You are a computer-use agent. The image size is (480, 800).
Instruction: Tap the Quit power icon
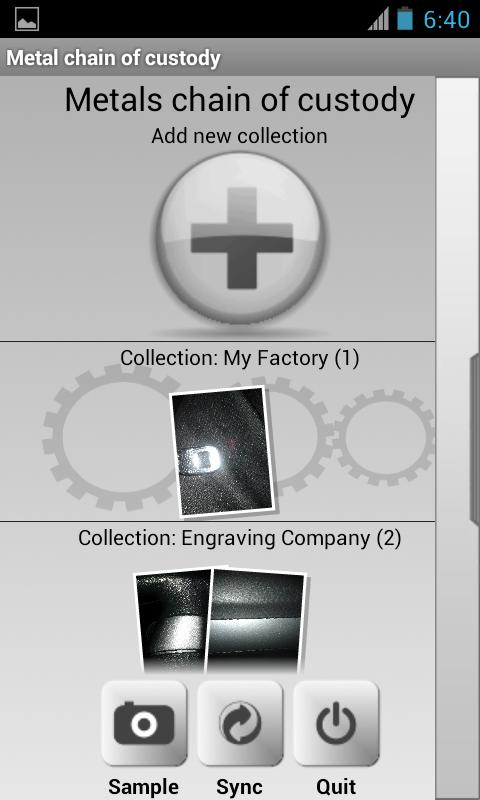(x=336, y=723)
